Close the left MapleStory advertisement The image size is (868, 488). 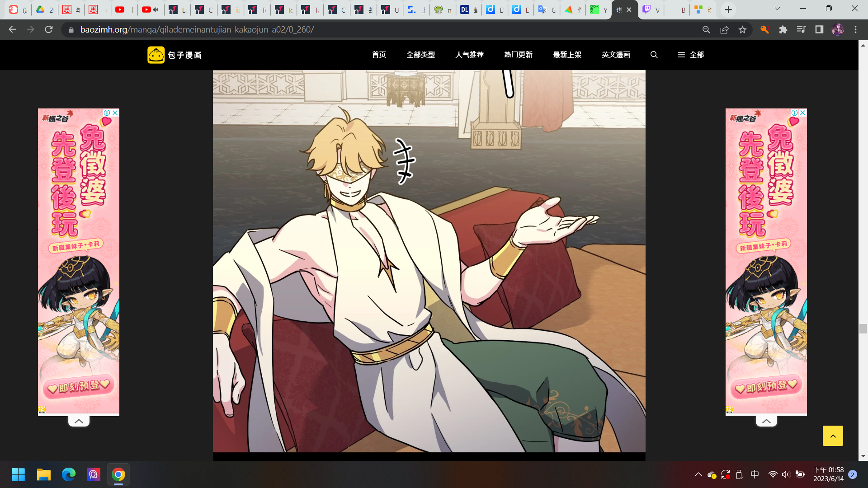[x=115, y=113]
